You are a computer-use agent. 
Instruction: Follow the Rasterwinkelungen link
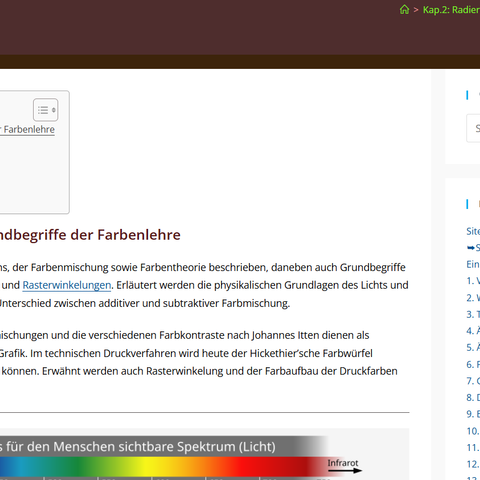tap(67, 285)
